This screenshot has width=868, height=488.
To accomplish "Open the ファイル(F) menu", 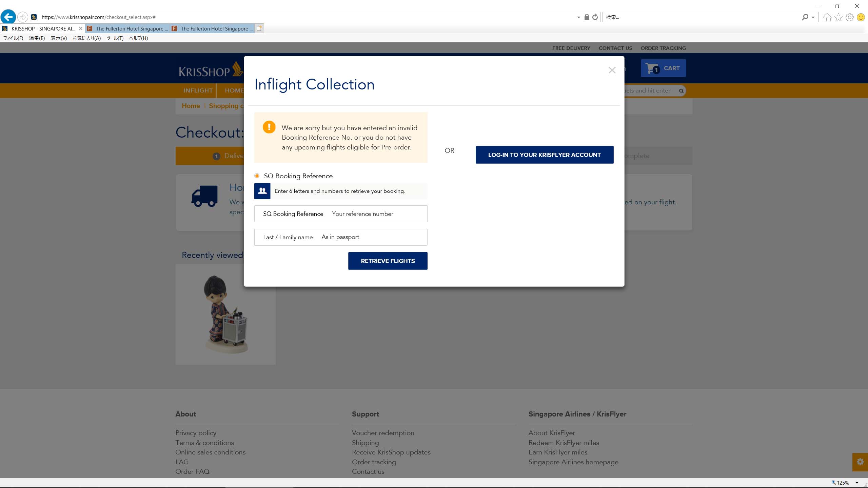I will point(13,38).
